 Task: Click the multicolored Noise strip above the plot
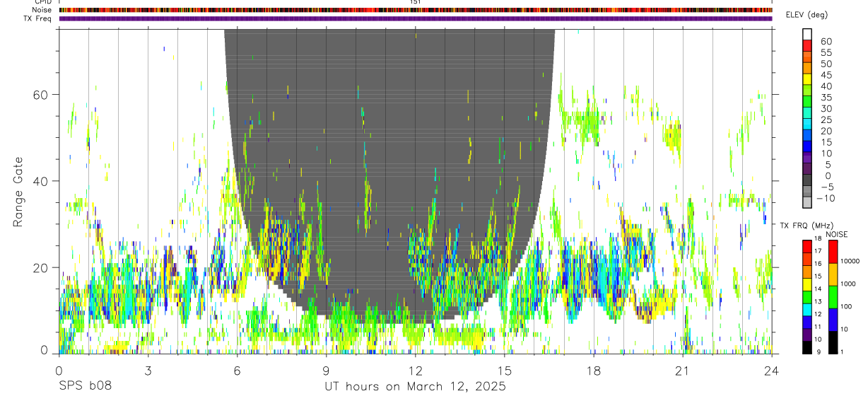[416, 10]
